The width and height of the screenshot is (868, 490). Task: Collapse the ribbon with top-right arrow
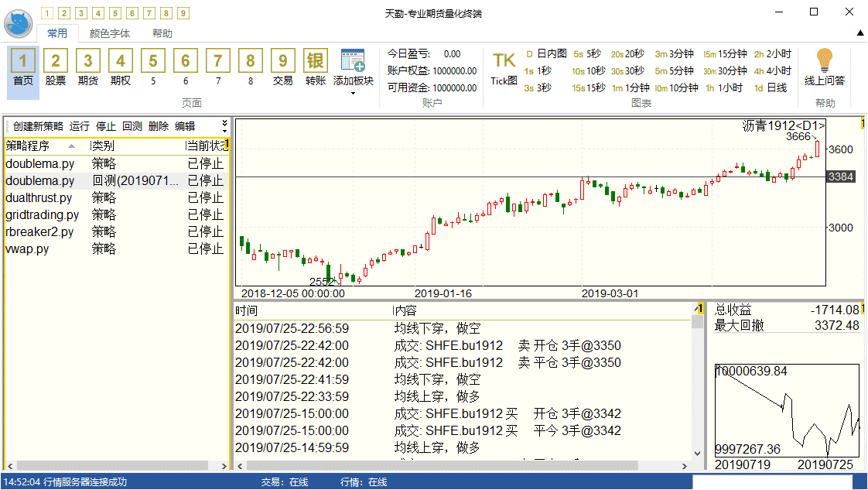coord(860,33)
